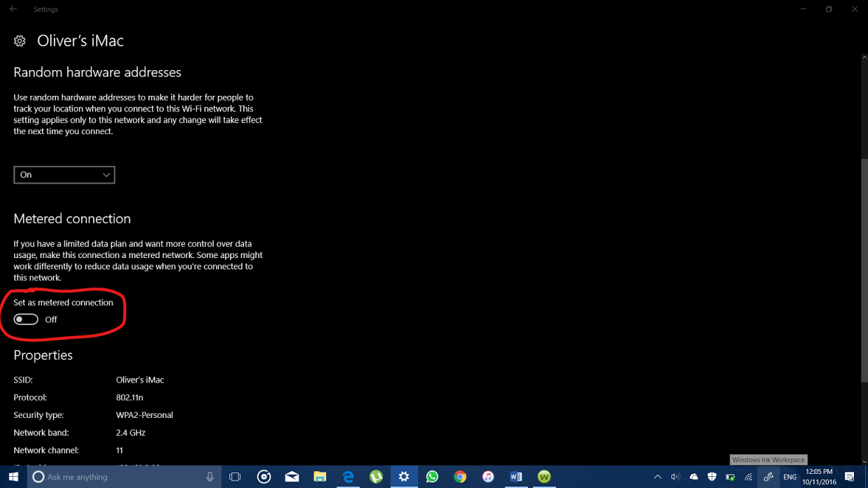Show hidden system tray icons
The image size is (868, 488).
click(657, 477)
